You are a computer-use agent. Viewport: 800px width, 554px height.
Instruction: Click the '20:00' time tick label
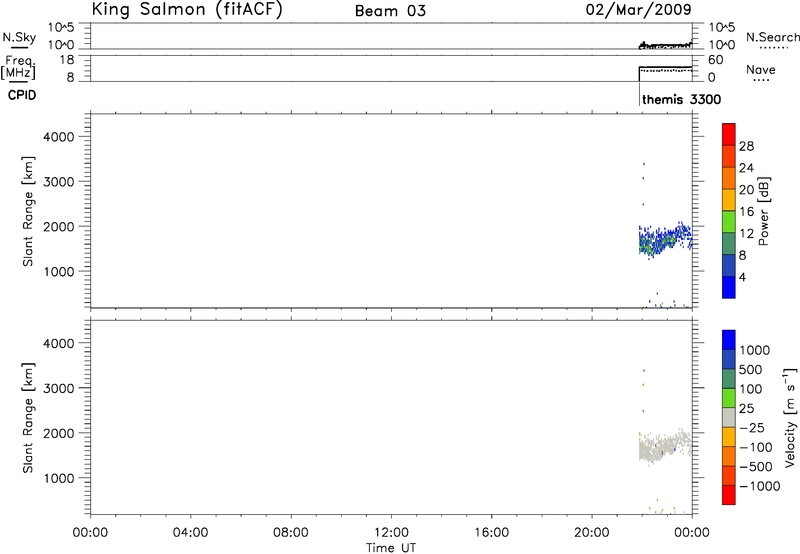(x=592, y=533)
